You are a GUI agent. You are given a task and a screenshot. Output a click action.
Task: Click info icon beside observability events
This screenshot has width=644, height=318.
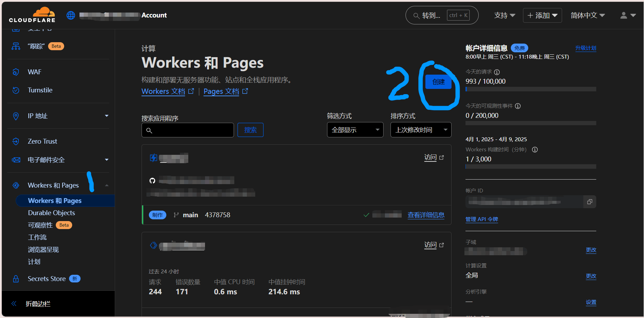(x=518, y=106)
